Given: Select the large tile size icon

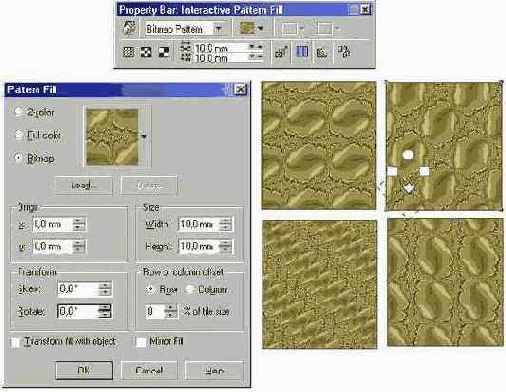Looking at the screenshot, I should [x=163, y=52].
